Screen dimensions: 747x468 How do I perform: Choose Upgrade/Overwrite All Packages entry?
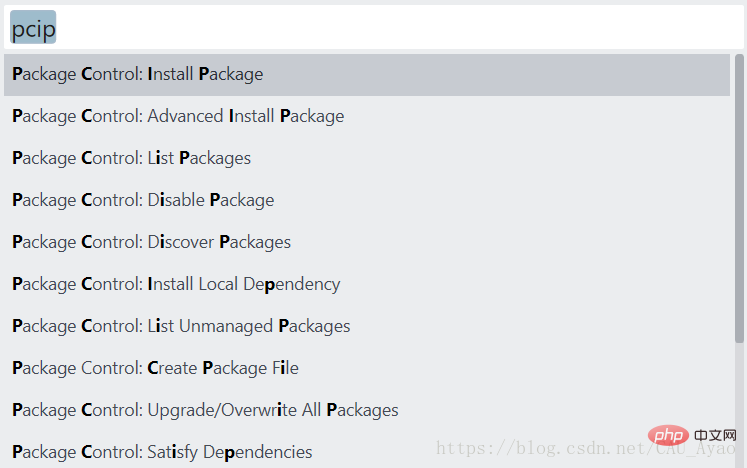click(205, 410)
